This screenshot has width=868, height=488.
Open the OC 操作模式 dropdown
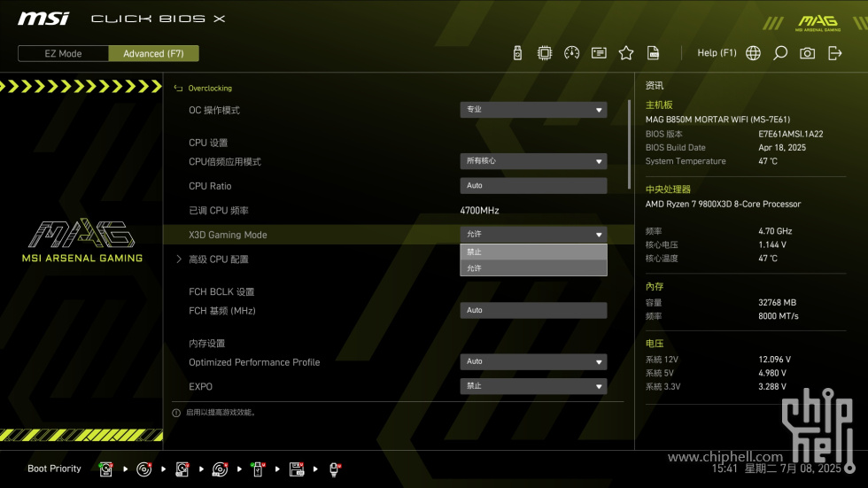(x=533, y=110)
